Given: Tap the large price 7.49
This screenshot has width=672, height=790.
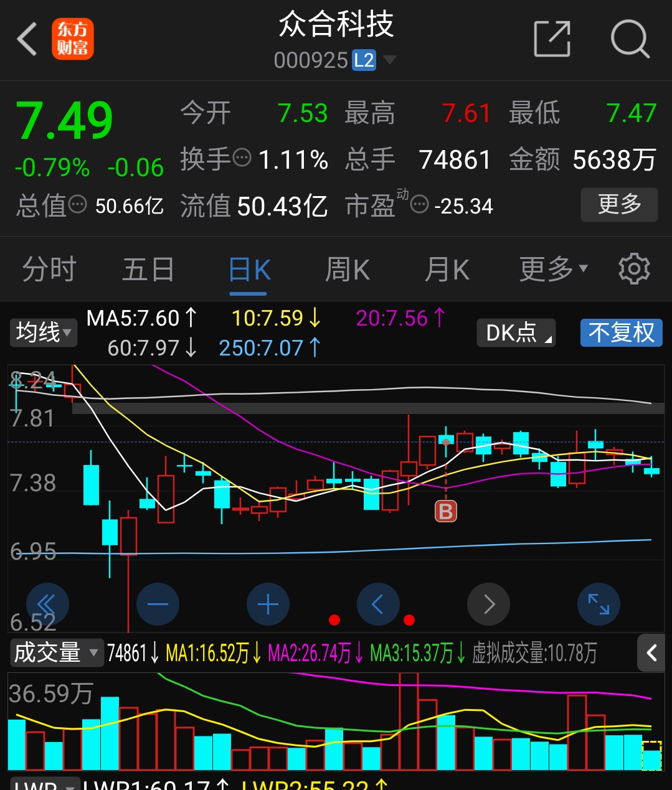Looking at the screenshot, I should pos(65,121).
